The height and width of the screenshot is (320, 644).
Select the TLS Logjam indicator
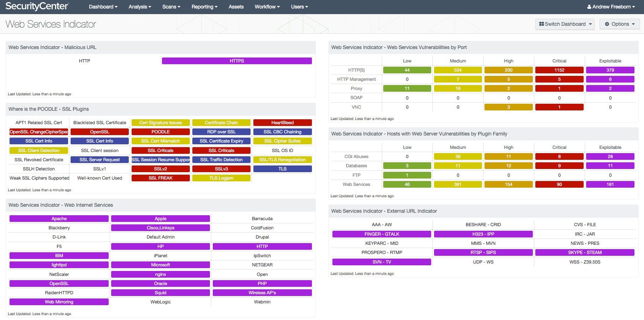point(221,178)
